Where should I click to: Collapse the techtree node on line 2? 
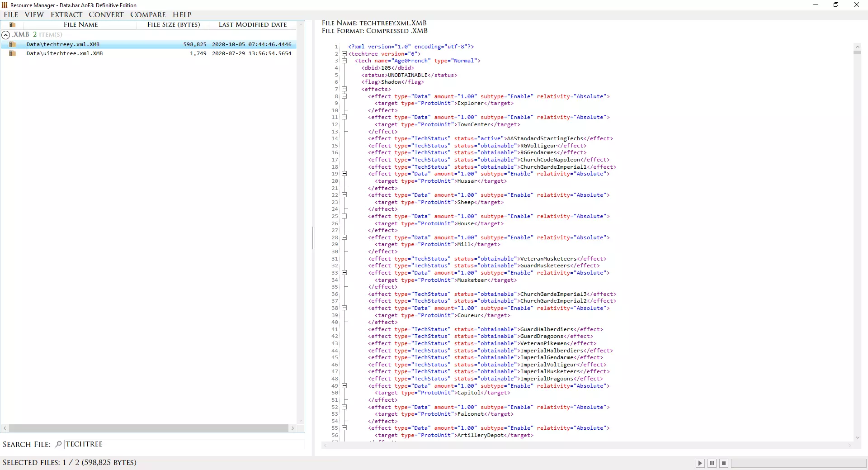click(x=344, y=54)
